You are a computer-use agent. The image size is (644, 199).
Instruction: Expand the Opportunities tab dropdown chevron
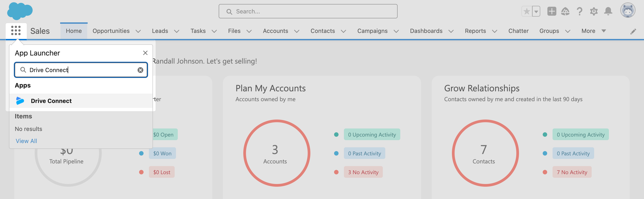point(138,31)
